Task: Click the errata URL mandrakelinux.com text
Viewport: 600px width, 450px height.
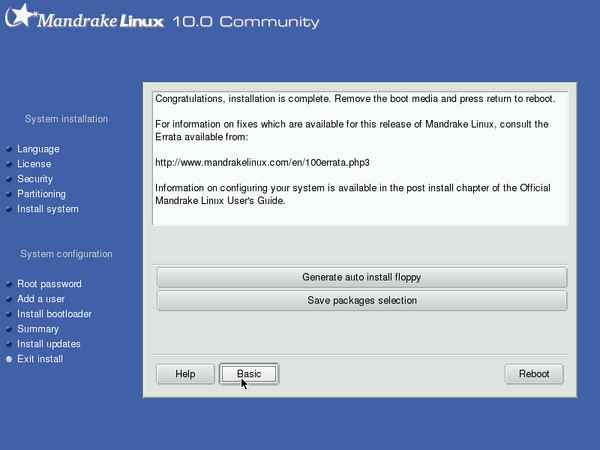Action: tap(262, 163)
